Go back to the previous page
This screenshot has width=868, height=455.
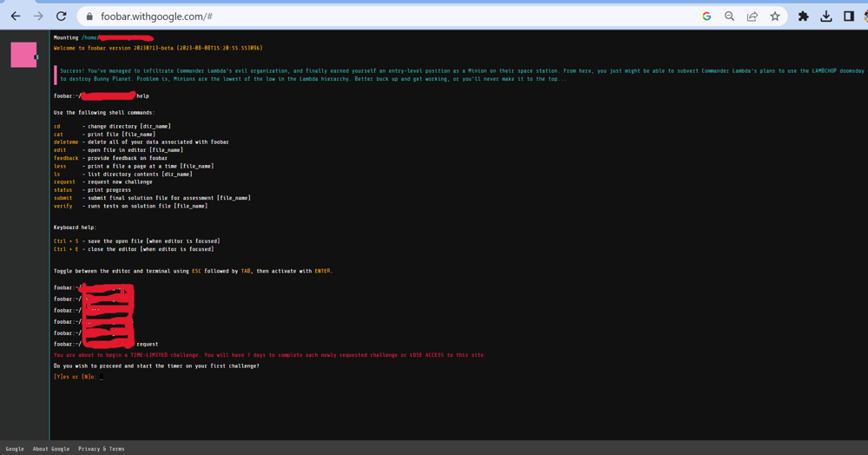click(x=16, y=16)
